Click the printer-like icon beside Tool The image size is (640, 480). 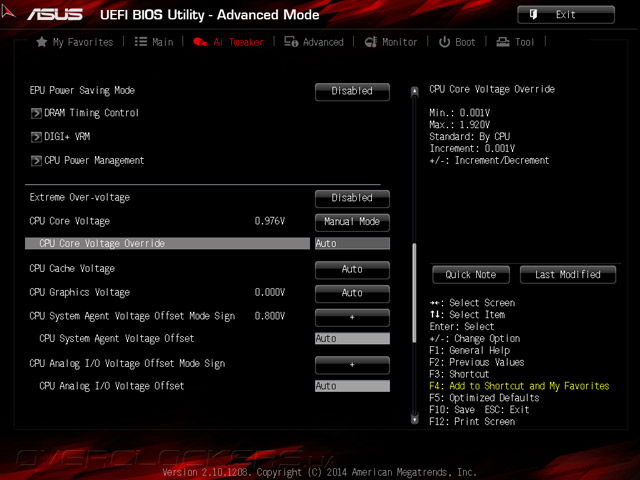click(503, 42)
